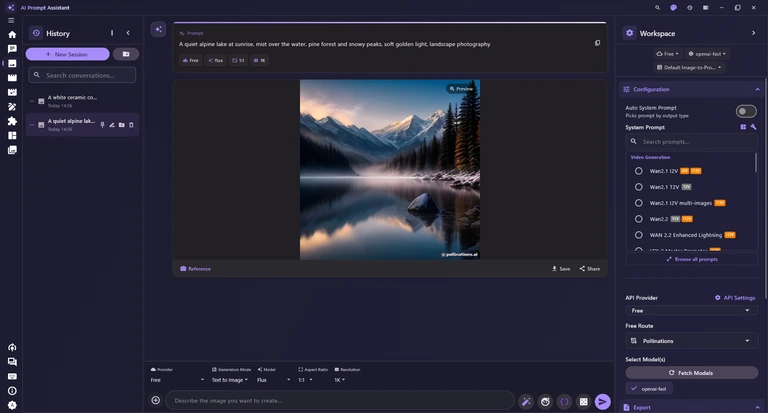Open the Resolution 1K dropdown
Viewport: 768px width, 413px height.
tap(340, 380)
